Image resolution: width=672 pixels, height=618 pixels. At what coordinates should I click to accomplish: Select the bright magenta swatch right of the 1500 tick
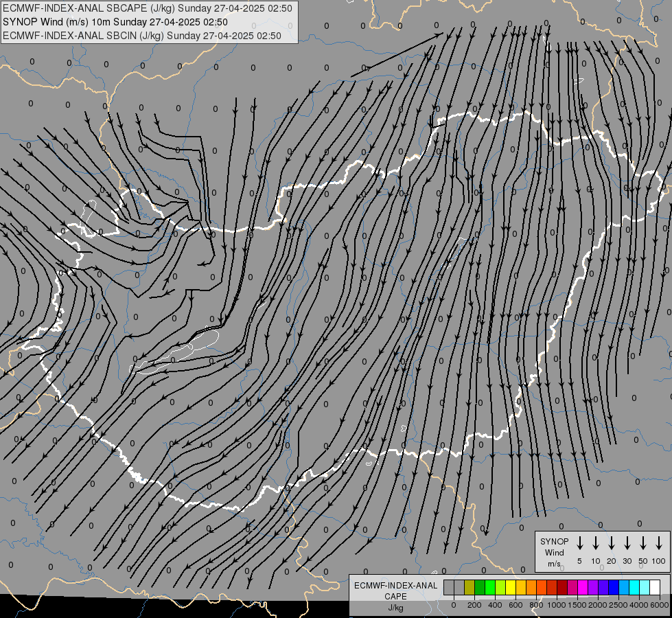(x=583, y=587)
